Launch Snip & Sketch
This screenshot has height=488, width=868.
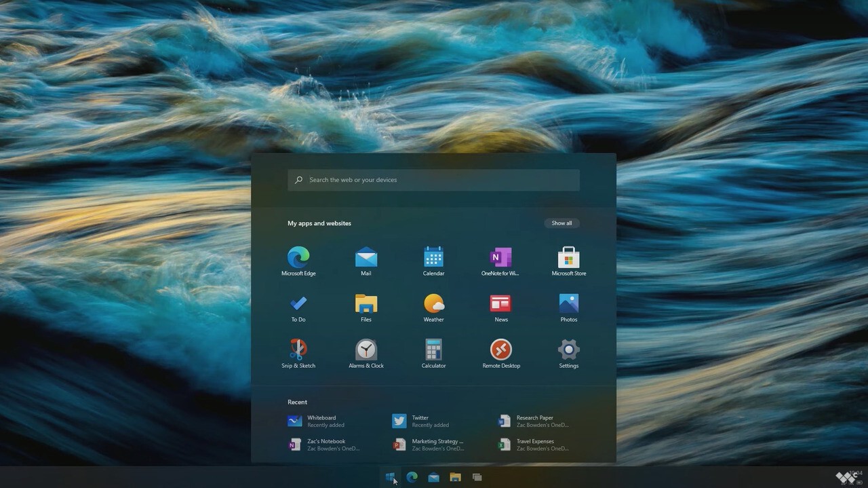pos(298,354)
